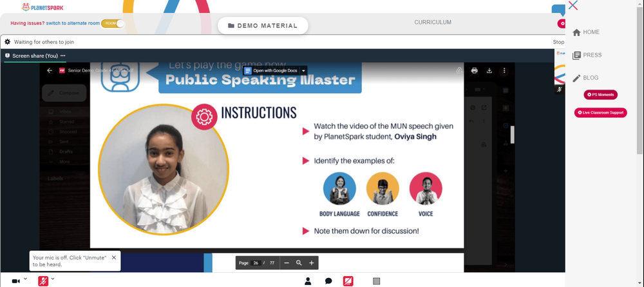Click the Blog pencil icon

pos(576,78)
